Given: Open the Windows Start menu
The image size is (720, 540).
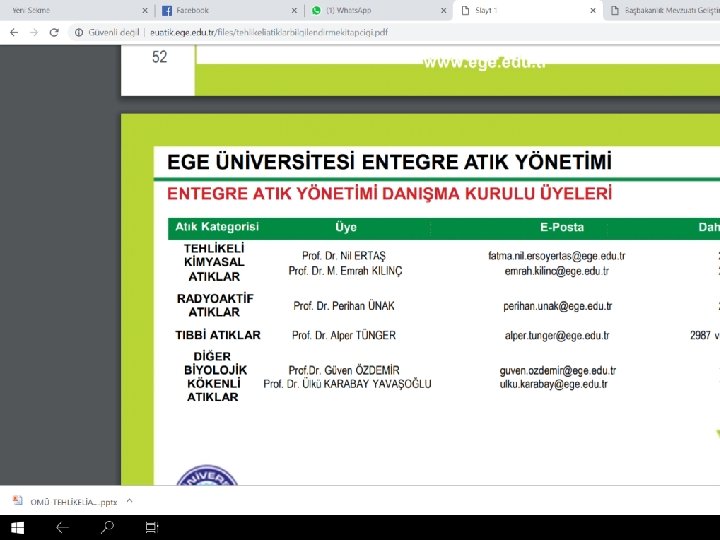Looking at the screenshot, I should pos(17,528).
